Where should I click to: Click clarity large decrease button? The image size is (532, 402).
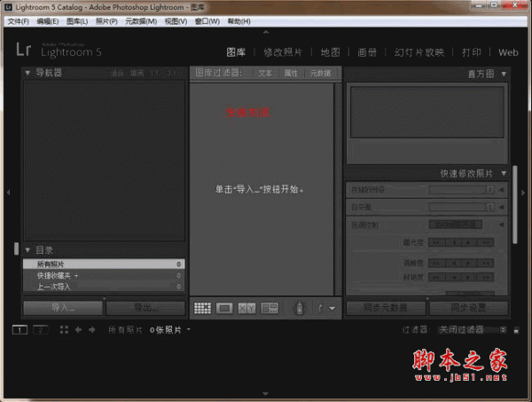[x=436, y=264]
